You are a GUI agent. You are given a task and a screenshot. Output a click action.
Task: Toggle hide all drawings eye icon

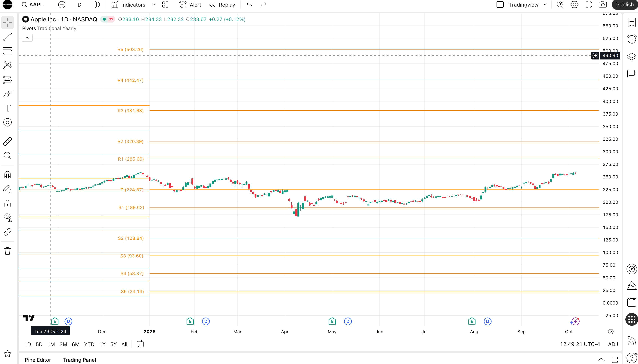tap(8, 217)
